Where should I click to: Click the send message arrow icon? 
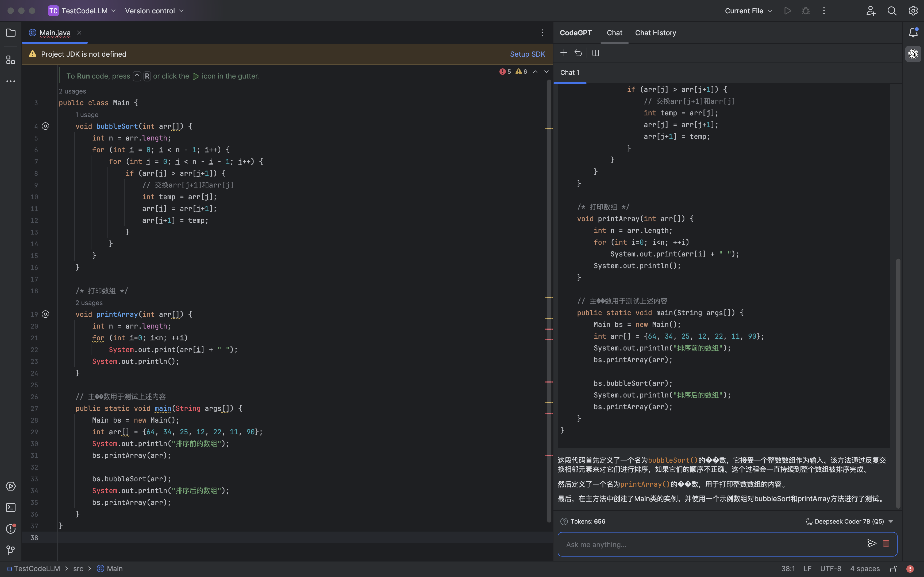click(x=871, y=543)
